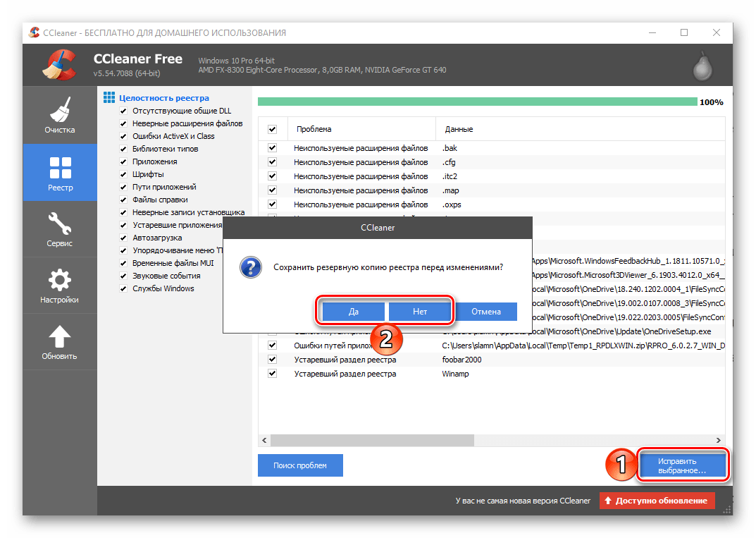This screenshot has width=756, height=538.
Task: Click Отмена in the dialog
Action: 486,312
